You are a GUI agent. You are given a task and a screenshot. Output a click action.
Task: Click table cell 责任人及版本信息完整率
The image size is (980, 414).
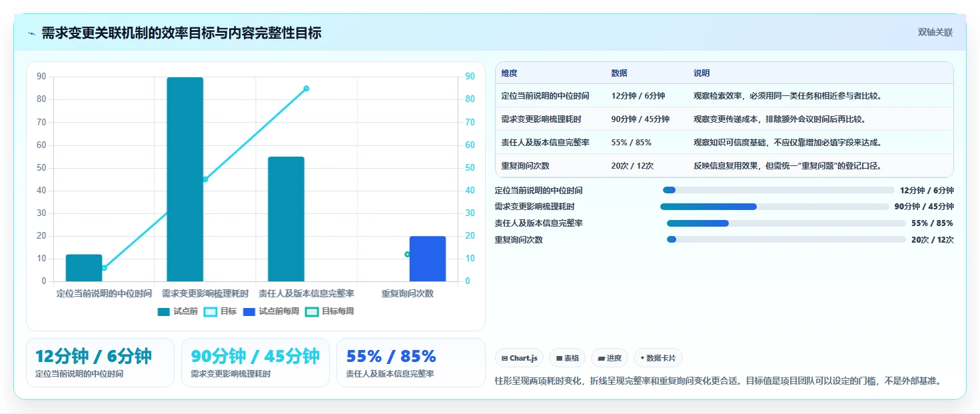coord(545,142)
